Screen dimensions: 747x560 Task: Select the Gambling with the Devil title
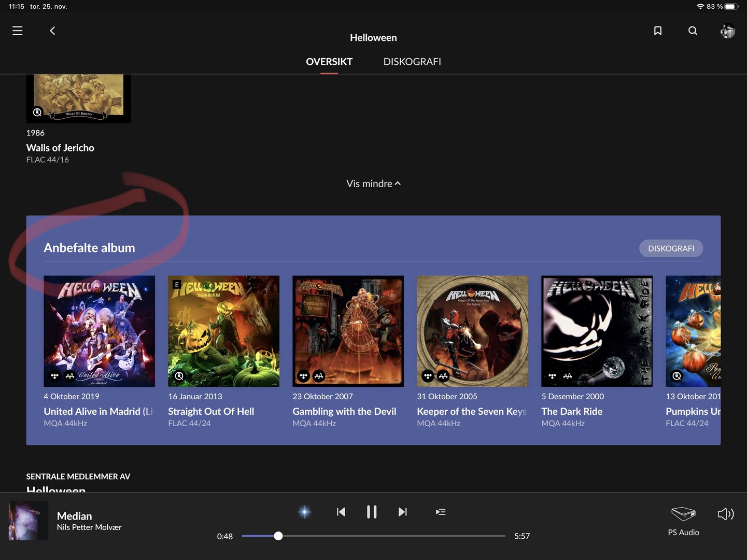point(344,411)
